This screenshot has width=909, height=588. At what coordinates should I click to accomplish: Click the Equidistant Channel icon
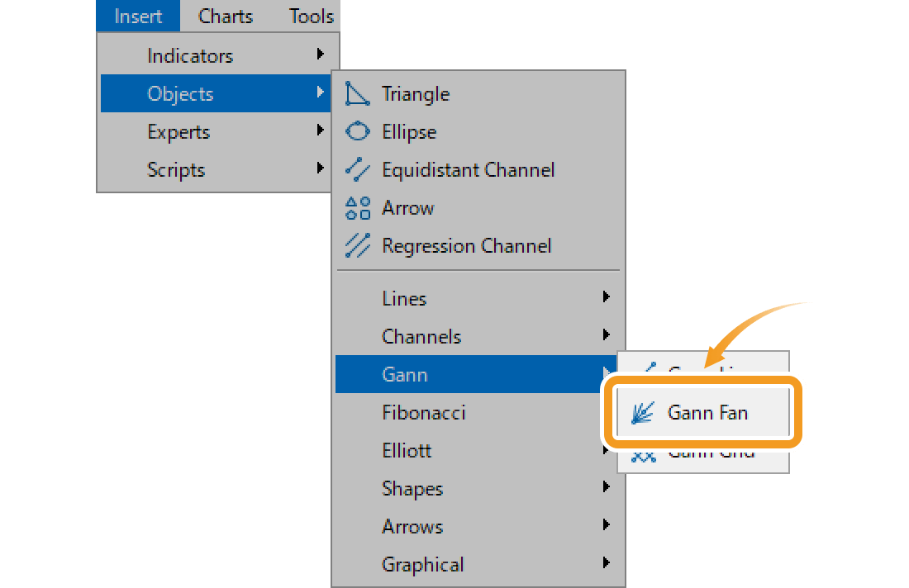[x=358, y=169]
